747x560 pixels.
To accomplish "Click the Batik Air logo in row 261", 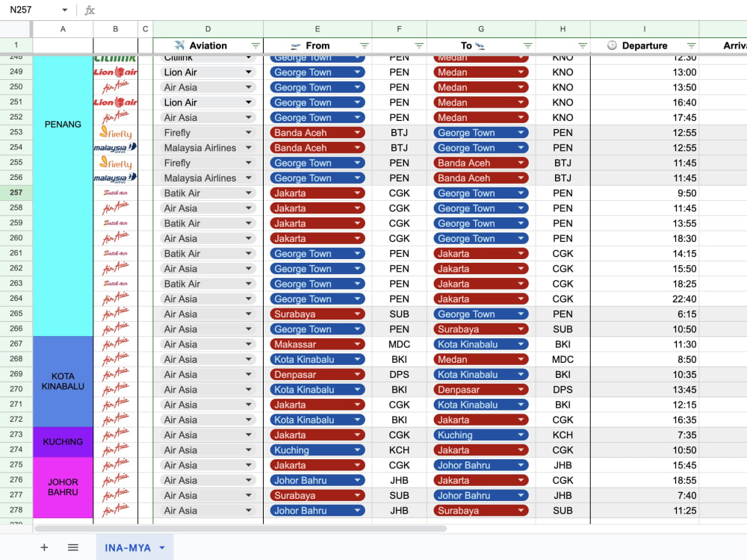I will tap(115, 253).
